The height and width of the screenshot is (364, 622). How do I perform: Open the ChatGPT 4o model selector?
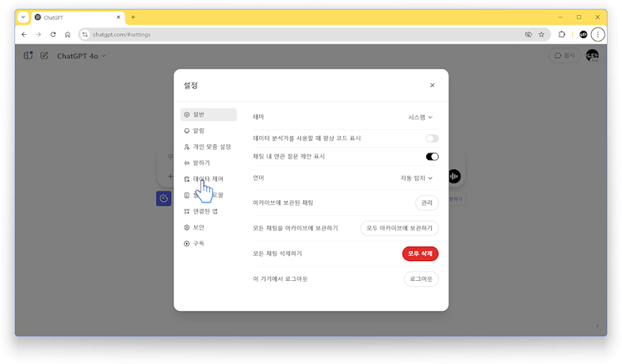[x=82, y=56]
